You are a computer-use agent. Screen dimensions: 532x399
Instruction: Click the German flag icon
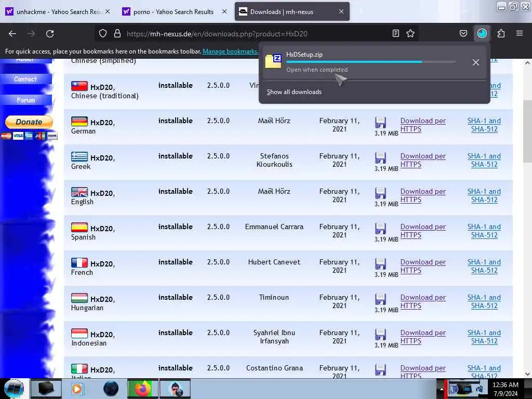(x=79, y=122)
